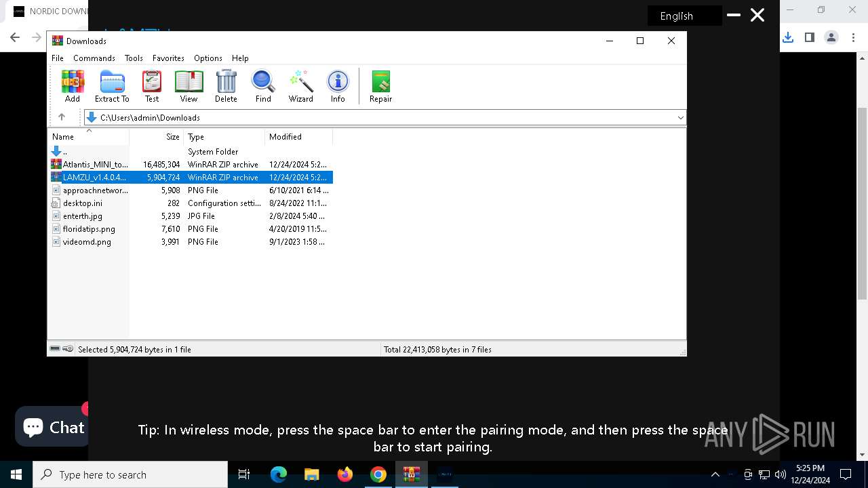This screenshot has width=868, height=488.
Task: Sort files by Name column header
Action: (x=88, y=136)
